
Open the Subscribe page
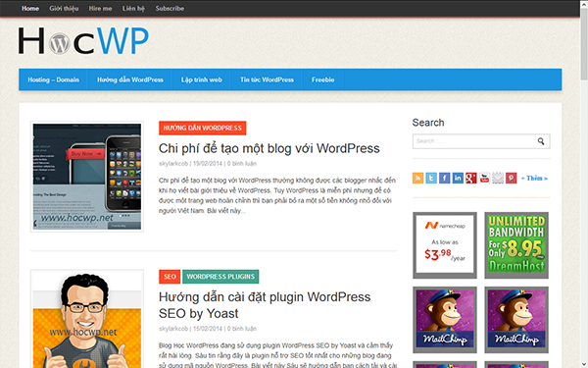click(x=170, y=8)
